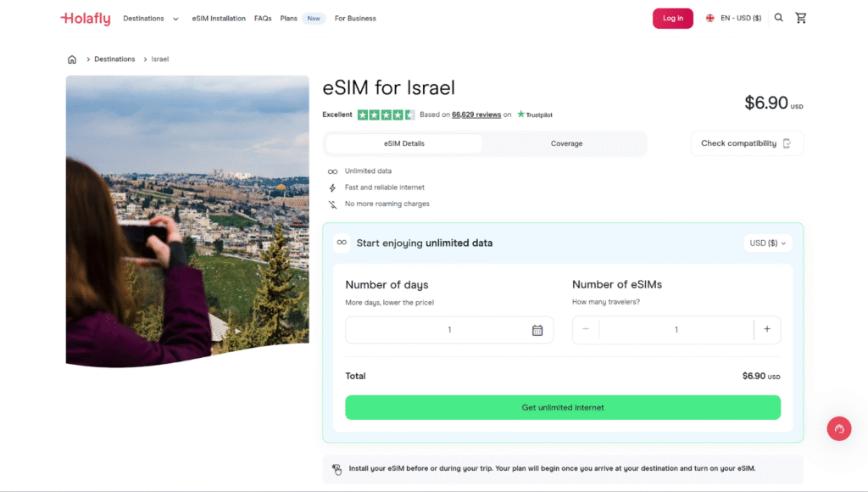Click the lightning icon beside Fast and reliable internet
This screenshot has height=492, width=868.
point(331,187)
